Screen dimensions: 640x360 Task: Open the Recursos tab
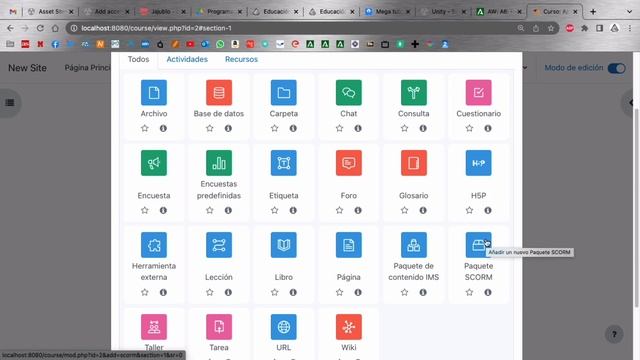tap(241, 59)
